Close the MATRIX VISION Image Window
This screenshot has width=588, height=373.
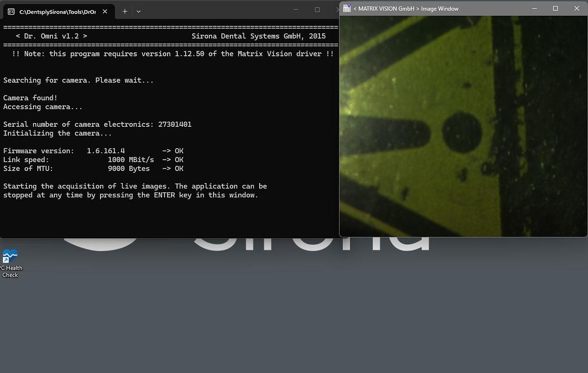tap(577, 8)
